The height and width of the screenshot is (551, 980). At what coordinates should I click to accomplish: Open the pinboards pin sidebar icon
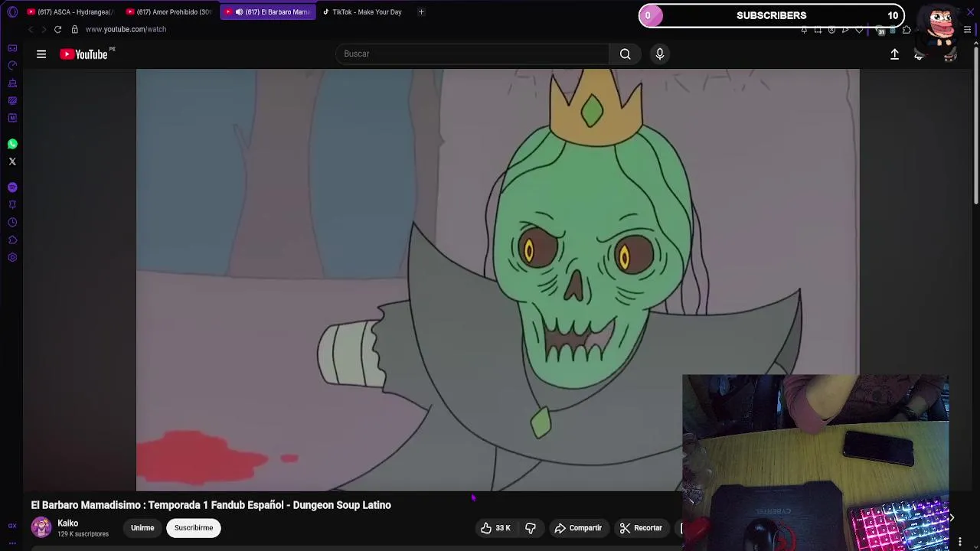coord(12,205)
